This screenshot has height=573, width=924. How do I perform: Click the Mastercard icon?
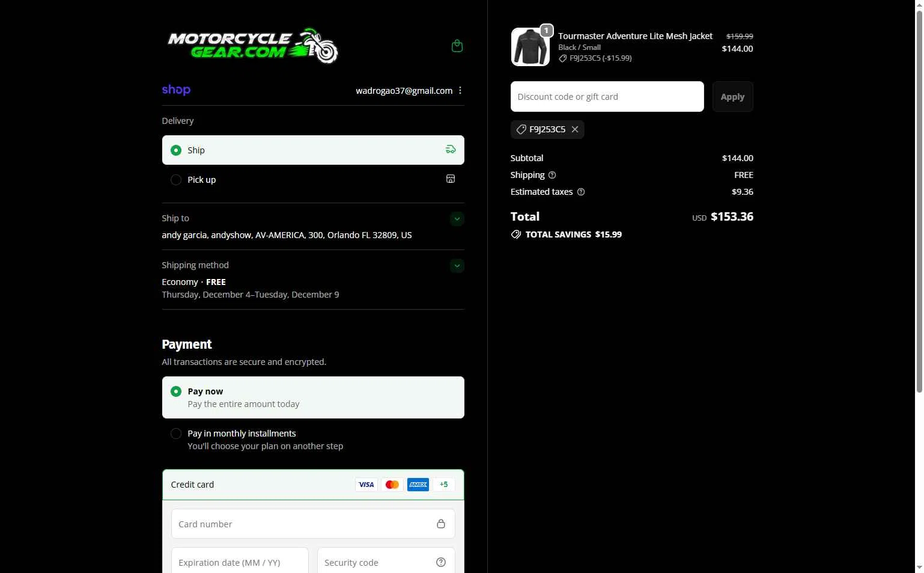392,485
